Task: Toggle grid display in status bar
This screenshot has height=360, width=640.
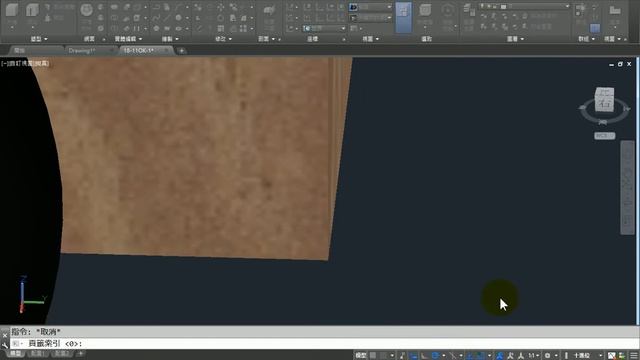Action: (x=373, y=356)
